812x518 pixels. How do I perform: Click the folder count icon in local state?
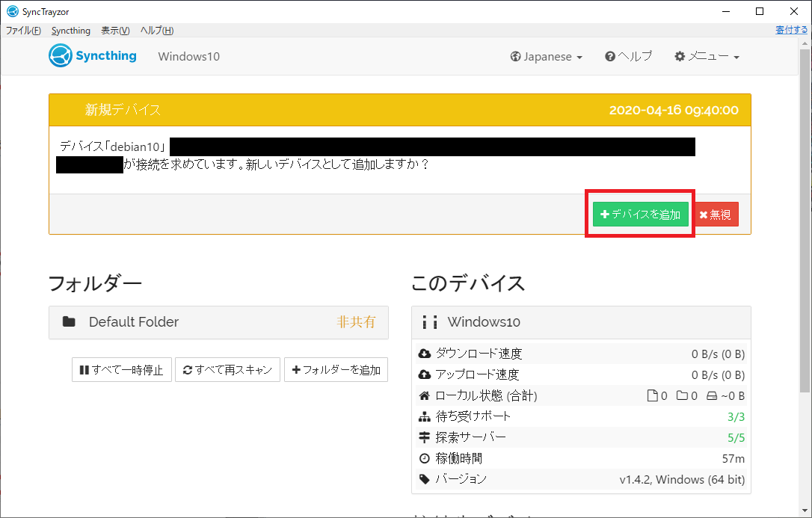pyautogui.click(x=683, y=396)
